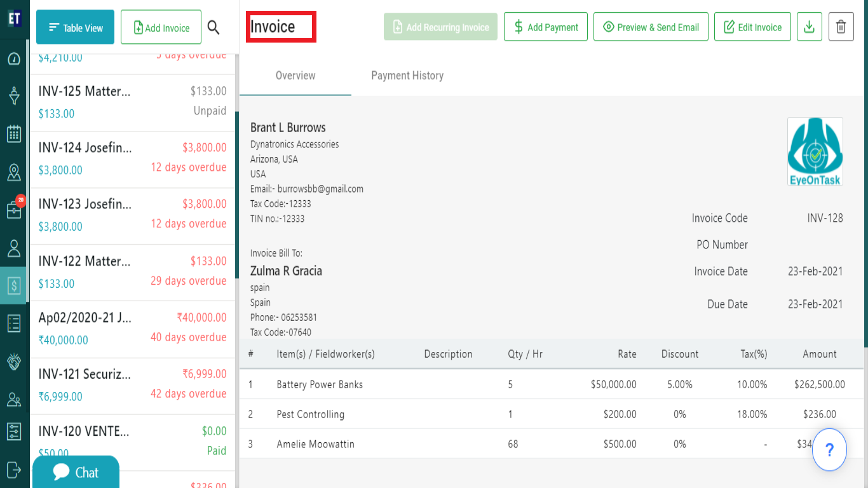868x488 pixels.
Task: Click the Zulma R Gracia bill-to name
Action: pos(286,271)
